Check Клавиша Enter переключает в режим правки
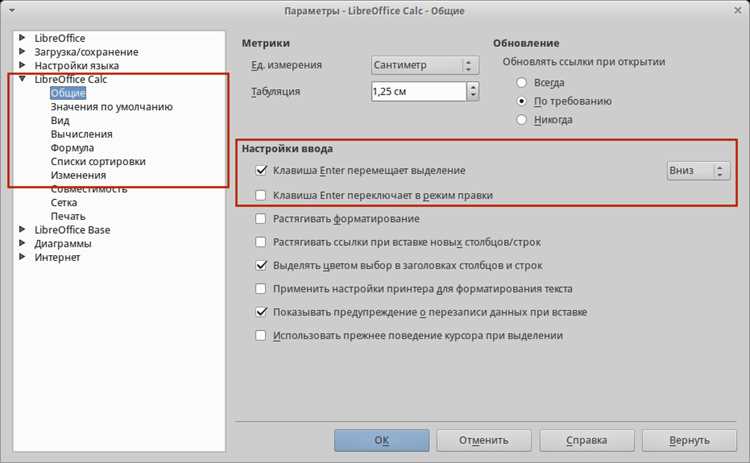The height and width of the screenshot is (463, 750). 261,195
